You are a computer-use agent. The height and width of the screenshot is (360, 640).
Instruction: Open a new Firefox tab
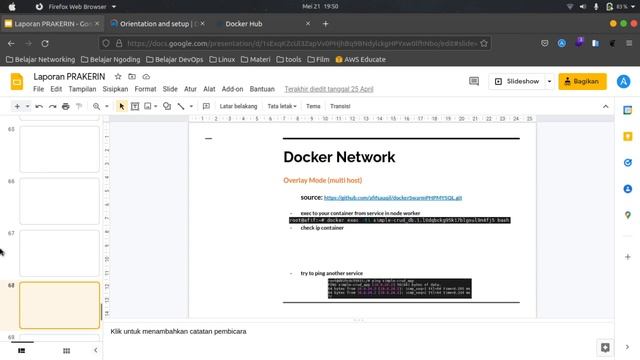tap(325, 24)
